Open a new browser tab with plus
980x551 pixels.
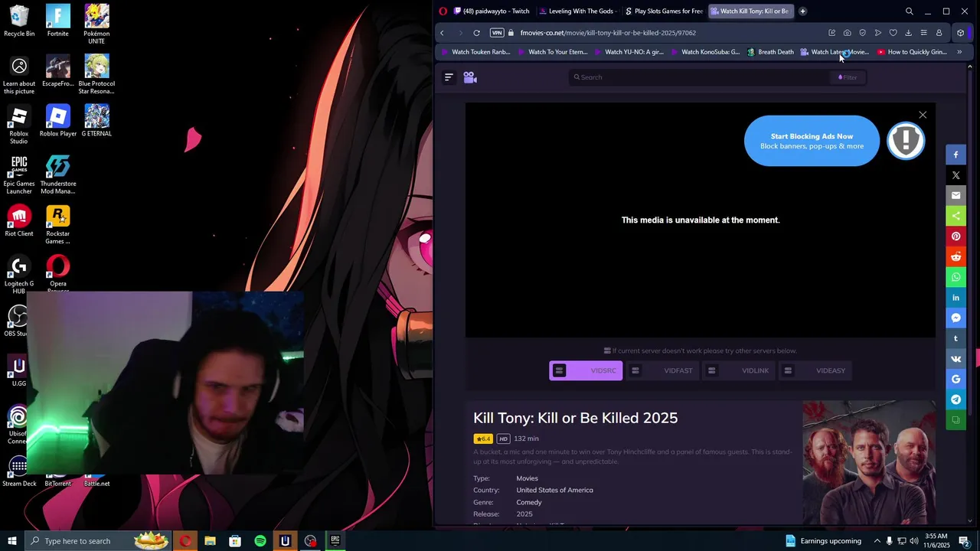tap(802, 11)
